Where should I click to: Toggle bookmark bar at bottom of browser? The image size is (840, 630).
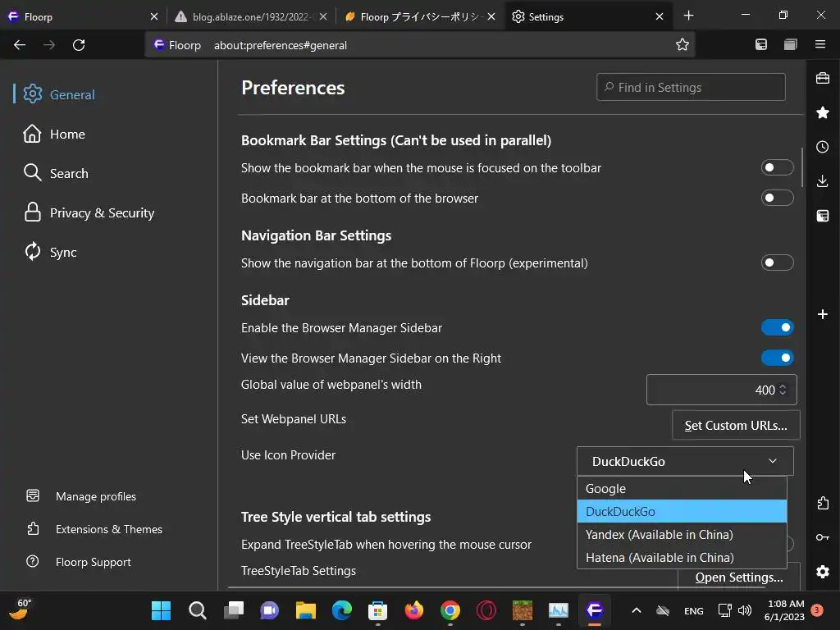(778, 198)
